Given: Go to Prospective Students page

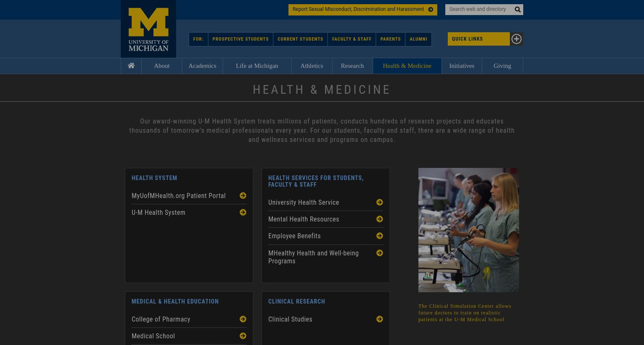Looking at the screenshot, I should pyautogui.click(x=241, y=39).
